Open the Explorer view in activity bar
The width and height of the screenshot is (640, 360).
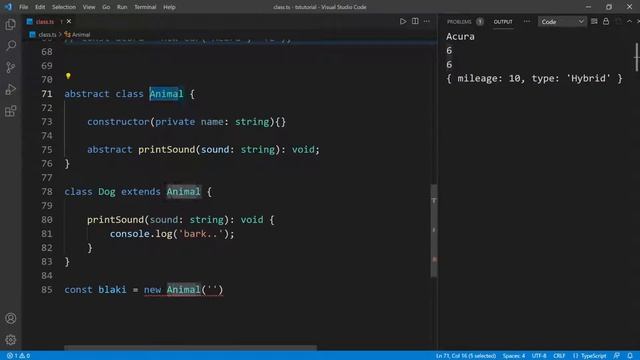[11, 24]
